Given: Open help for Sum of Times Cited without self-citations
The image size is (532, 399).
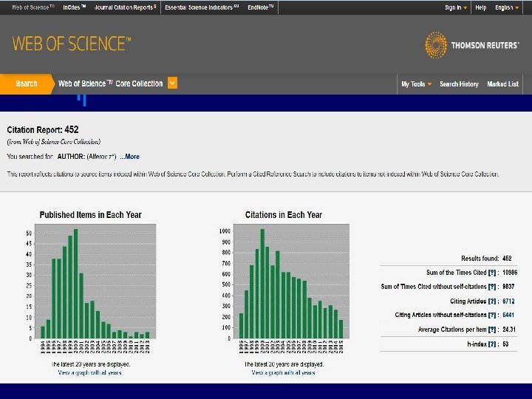Looking at the screenshot, I should click(491, 287).
